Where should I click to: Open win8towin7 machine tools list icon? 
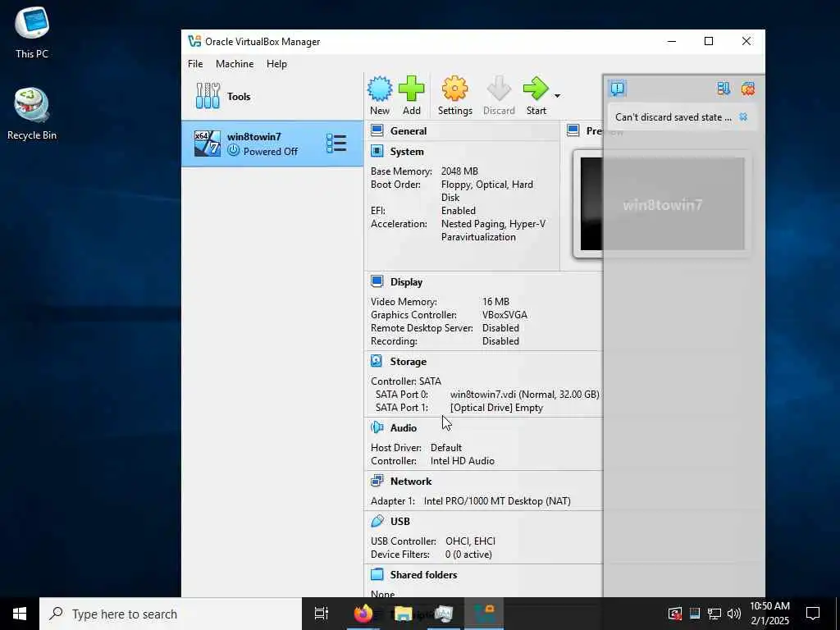pyautogui.click(x=336, y=144)
